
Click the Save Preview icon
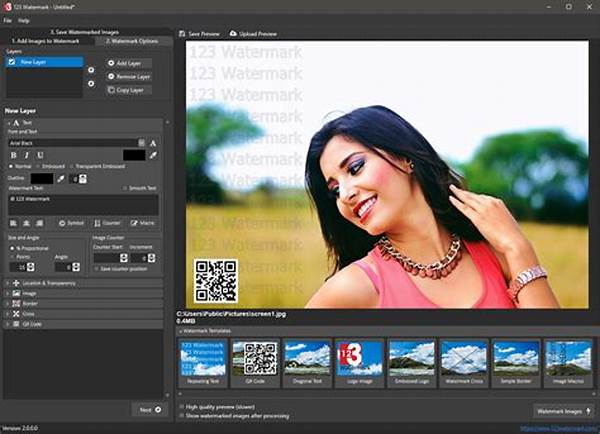coord(184,33)
